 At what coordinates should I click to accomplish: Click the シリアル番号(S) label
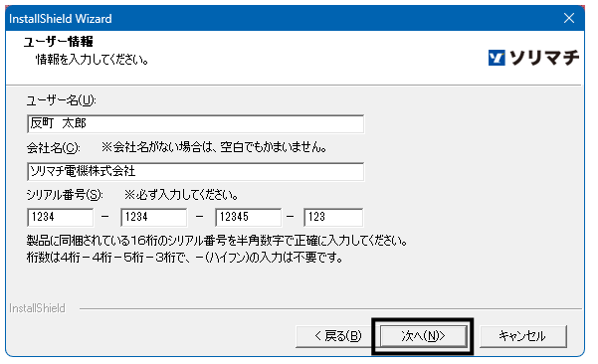coord(65,195)
